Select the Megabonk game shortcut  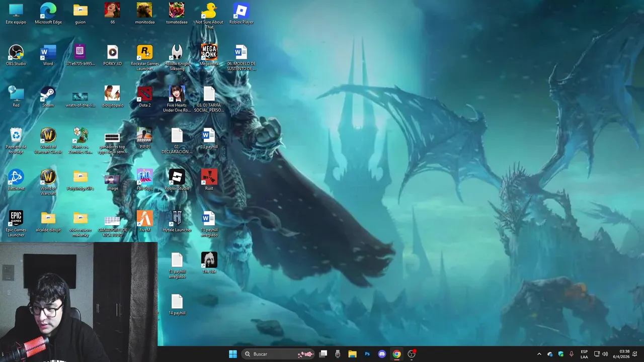(209, 55)
